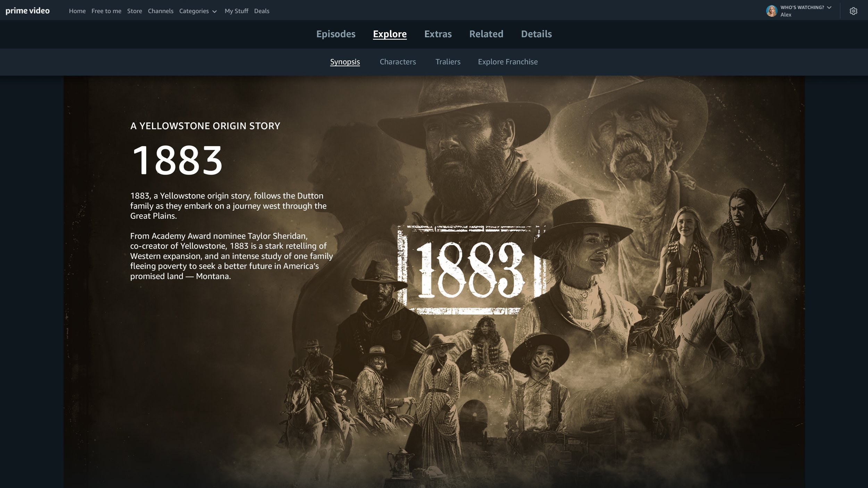Click 'A YELLOWSTONE ORIGIN STORY' heading

point(205,126)
